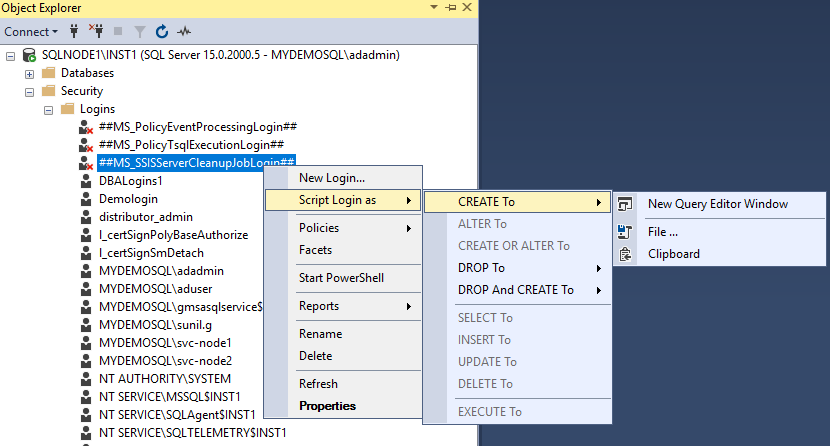Screen dimensions: 830x446
Task: Open the Connect dropdown
Action: coord(31,32)
